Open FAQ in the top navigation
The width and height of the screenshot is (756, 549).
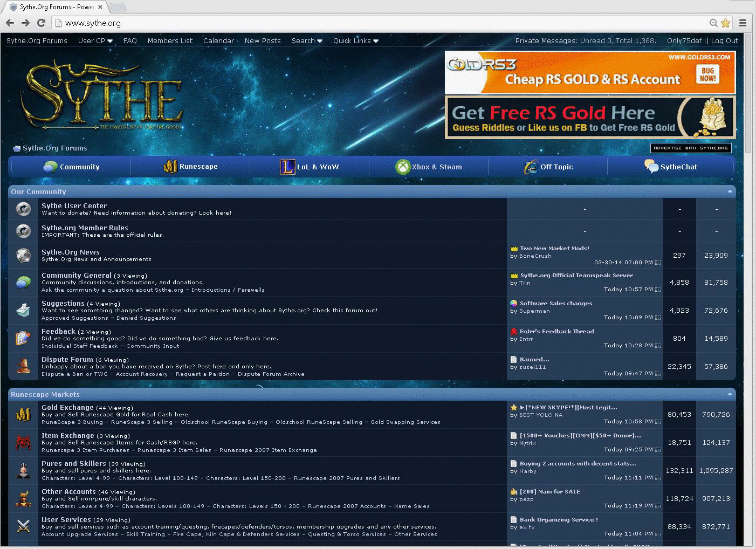[130, 40]
